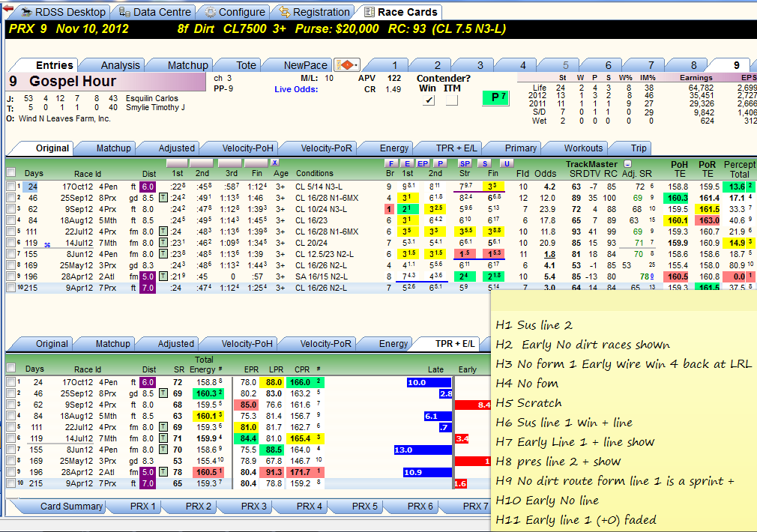757x532 pixels.
Task: Click the blue E pace filter button
Action: tap(408, 163)
